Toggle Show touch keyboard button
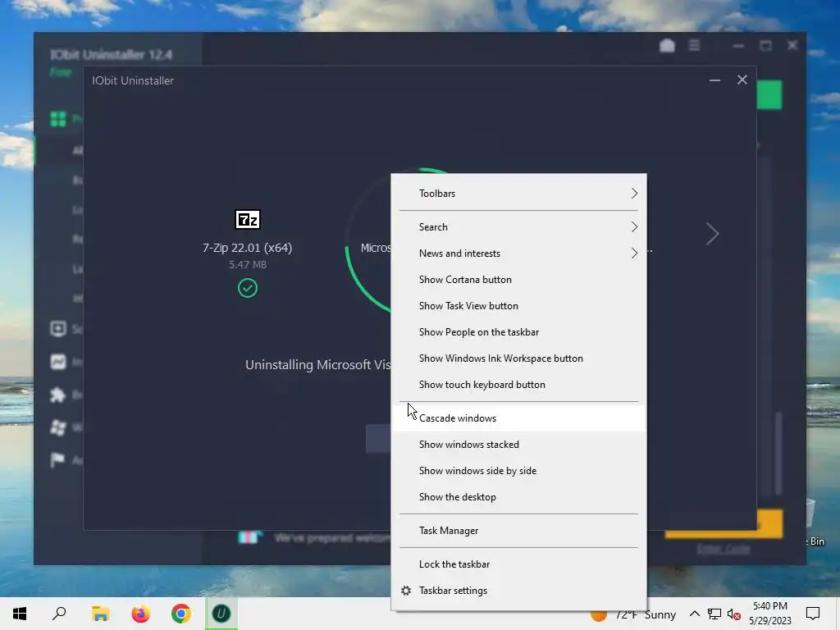 click(518, 385)
